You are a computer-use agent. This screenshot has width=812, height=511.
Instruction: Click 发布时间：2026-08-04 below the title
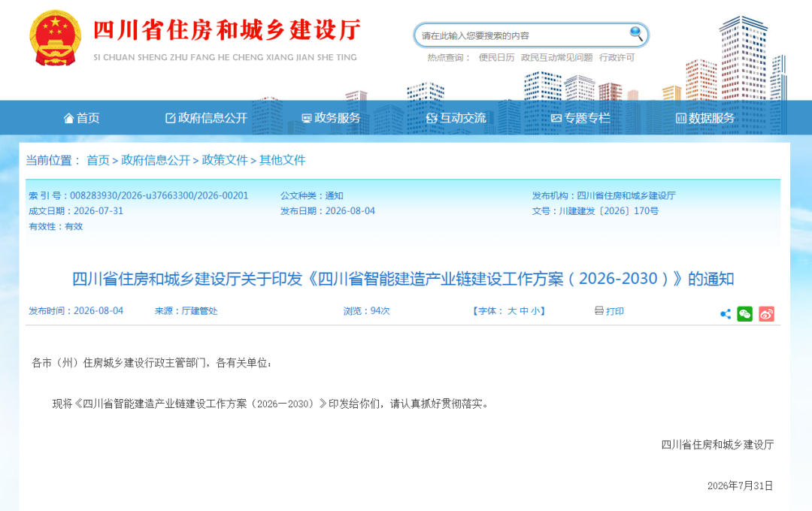coord(76,311)
